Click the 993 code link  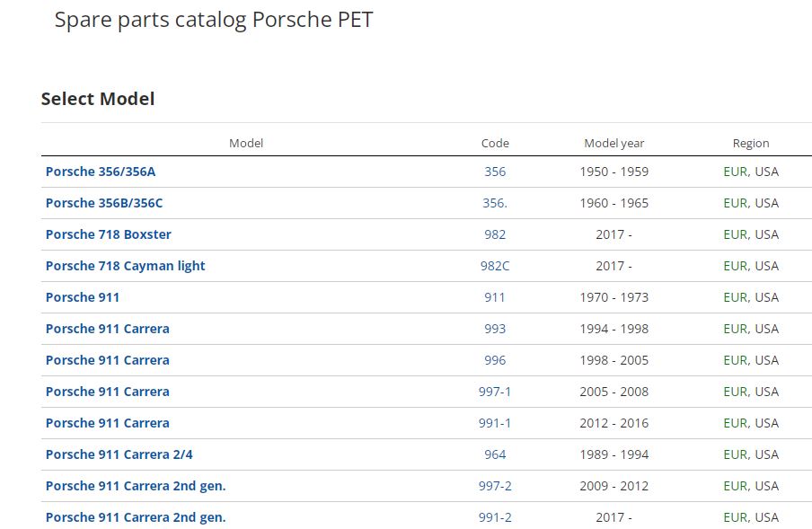point(495,329)
